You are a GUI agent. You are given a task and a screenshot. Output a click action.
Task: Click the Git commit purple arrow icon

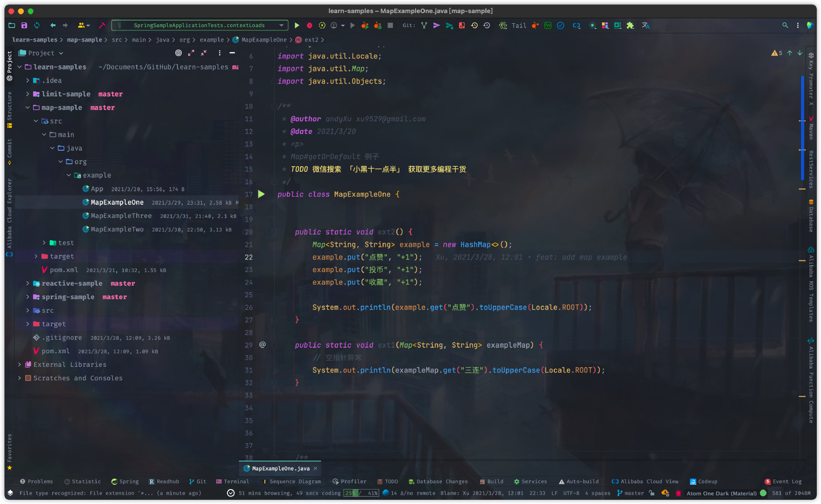[x=437, y=25]
